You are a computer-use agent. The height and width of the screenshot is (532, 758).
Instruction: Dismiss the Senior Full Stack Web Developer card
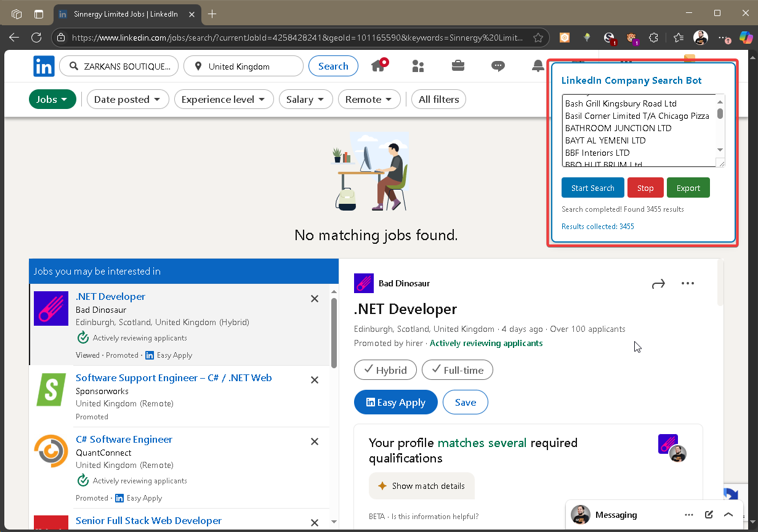pos(315,523)
